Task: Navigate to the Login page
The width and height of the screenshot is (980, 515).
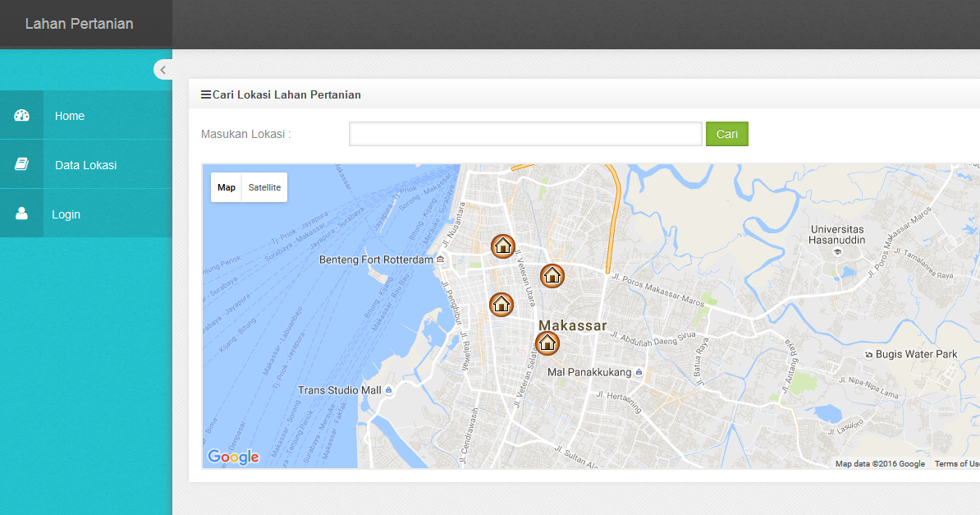Action: [x=66, y=214]
